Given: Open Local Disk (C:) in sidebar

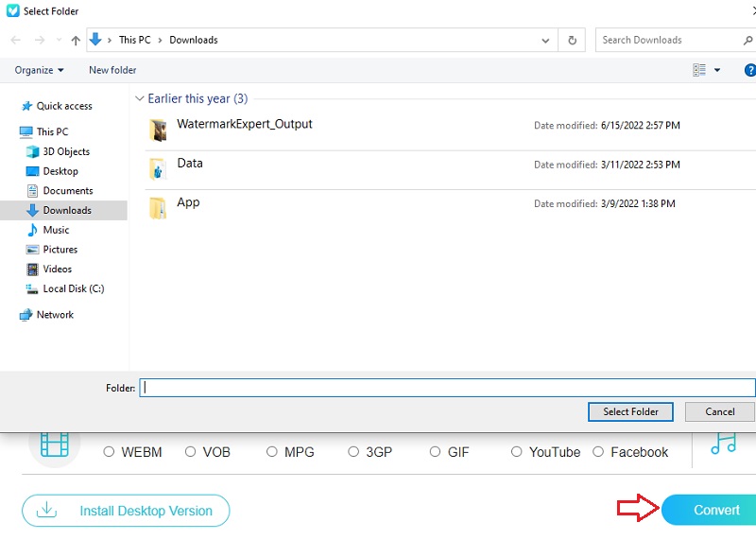Looking at the screenshot, I should click(x=74, y=288).
